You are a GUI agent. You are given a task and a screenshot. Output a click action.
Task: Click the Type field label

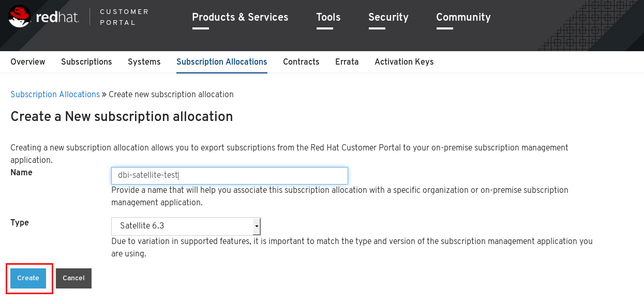20,223
